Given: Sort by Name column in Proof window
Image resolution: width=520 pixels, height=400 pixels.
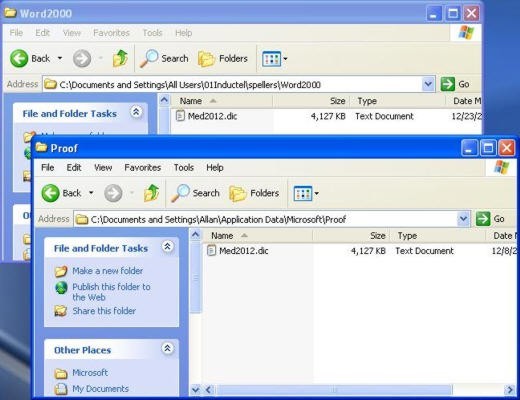Looking at the screenshot, I should (x=257, y=236).
